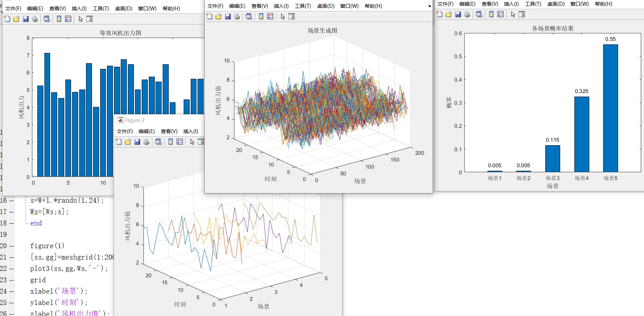
Task: Open 编辑(E) menu in the Figure 2 window
Action: tap(147, 131)
